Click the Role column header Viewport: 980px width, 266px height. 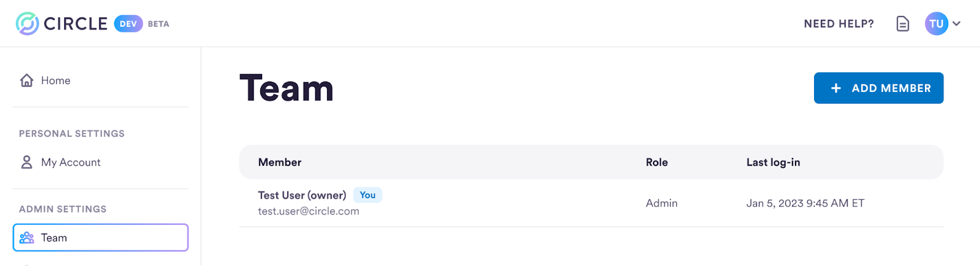[x=657, y=162]
